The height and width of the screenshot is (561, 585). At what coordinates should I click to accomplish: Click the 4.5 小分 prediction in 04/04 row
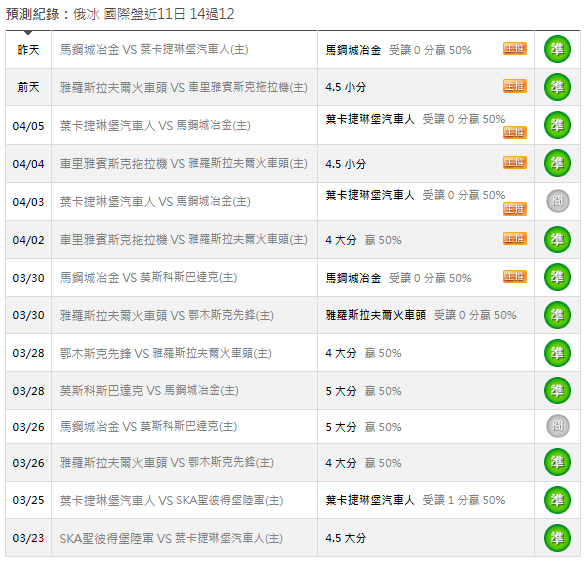[x=345, y=164]
